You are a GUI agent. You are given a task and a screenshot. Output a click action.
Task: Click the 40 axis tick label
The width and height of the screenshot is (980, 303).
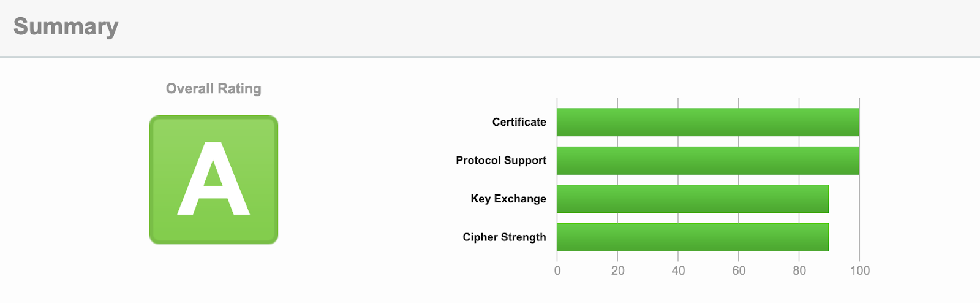678,270
